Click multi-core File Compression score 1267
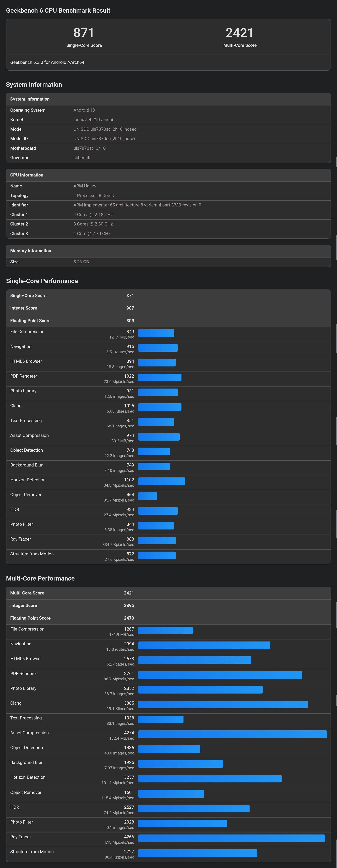This screenshot has width=337, height=868. (129, 629)
